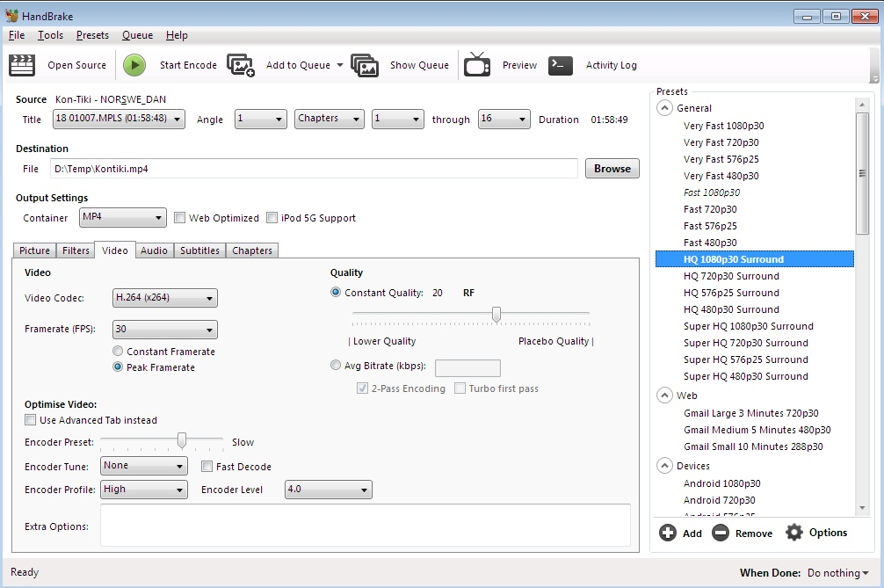
Task: Open the preset Options gear icon
Action: click(794, 532)
